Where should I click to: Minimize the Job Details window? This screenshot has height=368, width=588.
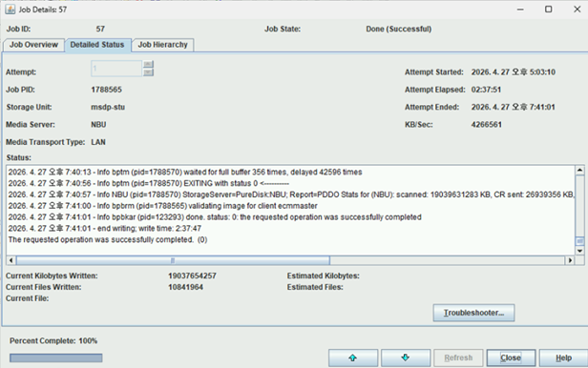[x=520, y=10]
